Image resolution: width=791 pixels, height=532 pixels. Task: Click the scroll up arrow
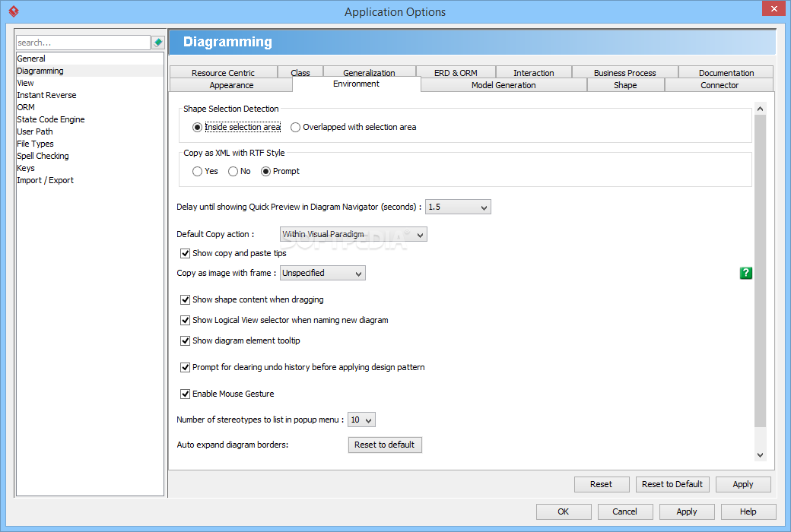[x=761, y=109]
